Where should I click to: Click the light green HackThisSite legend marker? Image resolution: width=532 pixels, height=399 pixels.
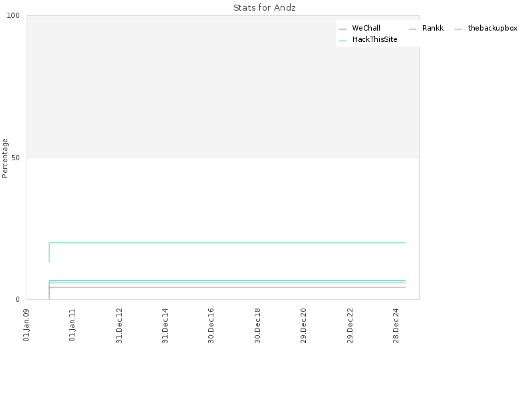(x=342, y=41)
